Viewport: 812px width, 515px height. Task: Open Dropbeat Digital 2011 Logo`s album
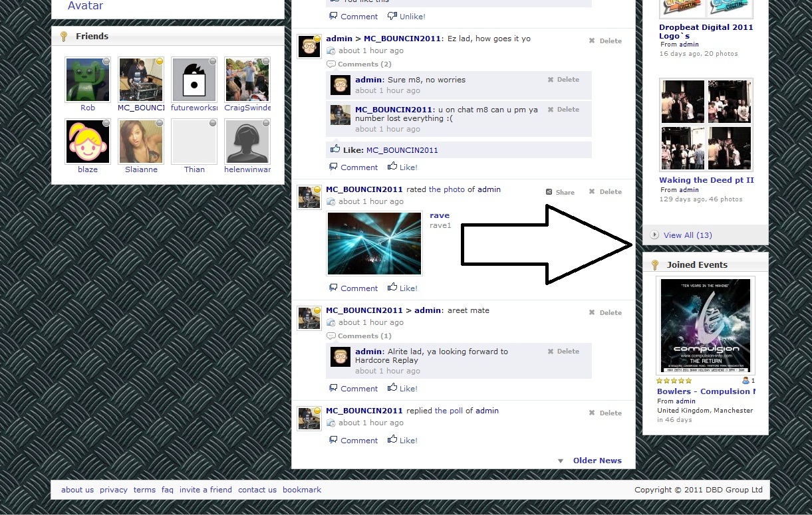point(706,32)
